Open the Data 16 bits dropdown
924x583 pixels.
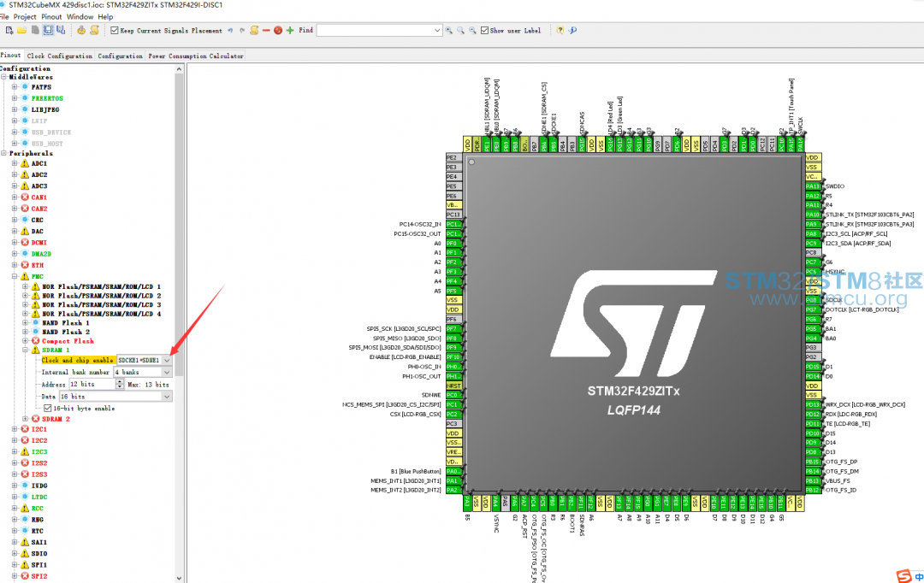point(167,397)
